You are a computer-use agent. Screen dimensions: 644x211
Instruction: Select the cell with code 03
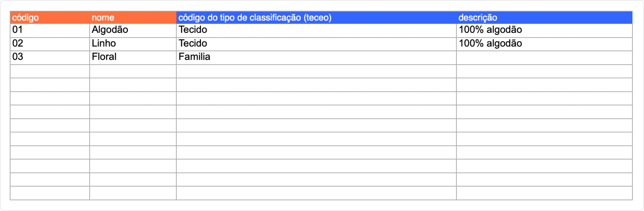tap(50, 57)
